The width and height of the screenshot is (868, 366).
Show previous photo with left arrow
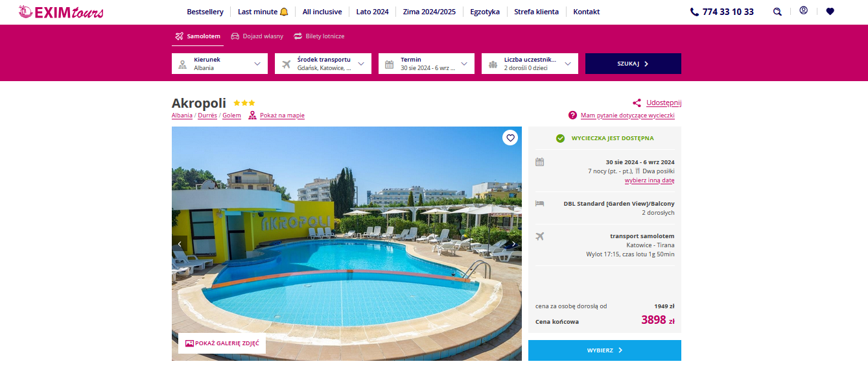(x=180, y=244)
